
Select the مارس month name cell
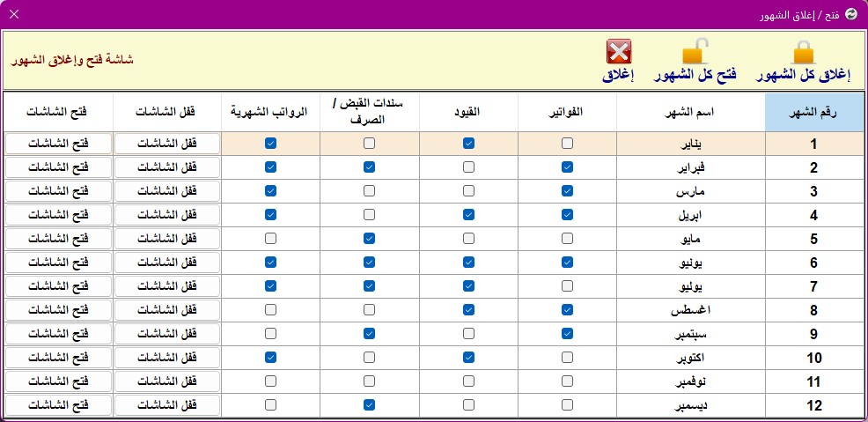point(691,191)
